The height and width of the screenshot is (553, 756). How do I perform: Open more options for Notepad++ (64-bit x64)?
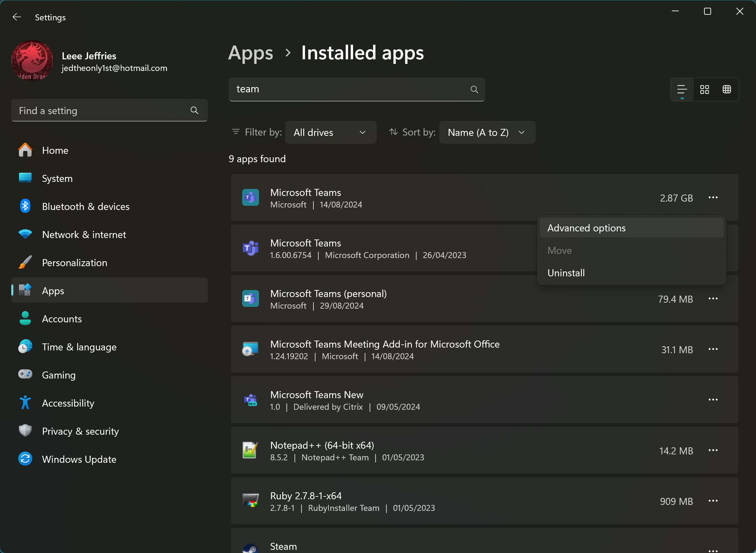(x=713, y=450)
